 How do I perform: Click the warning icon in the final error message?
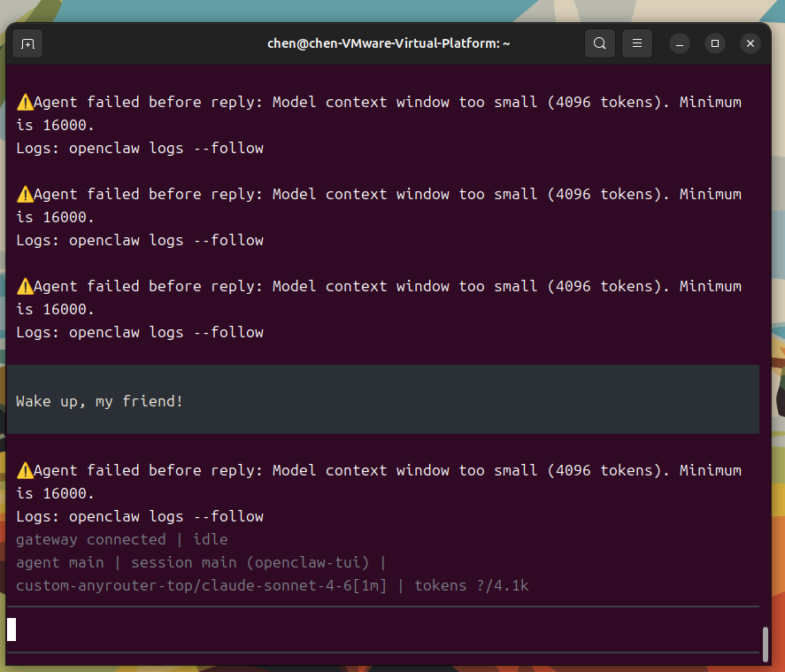(x=25, y=471)
